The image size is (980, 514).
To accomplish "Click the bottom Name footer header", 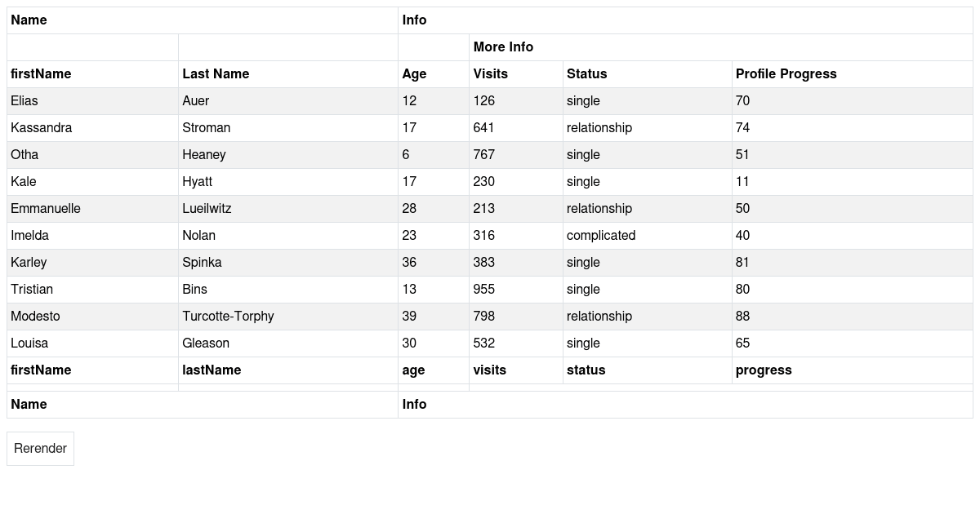I will [203, 405].
